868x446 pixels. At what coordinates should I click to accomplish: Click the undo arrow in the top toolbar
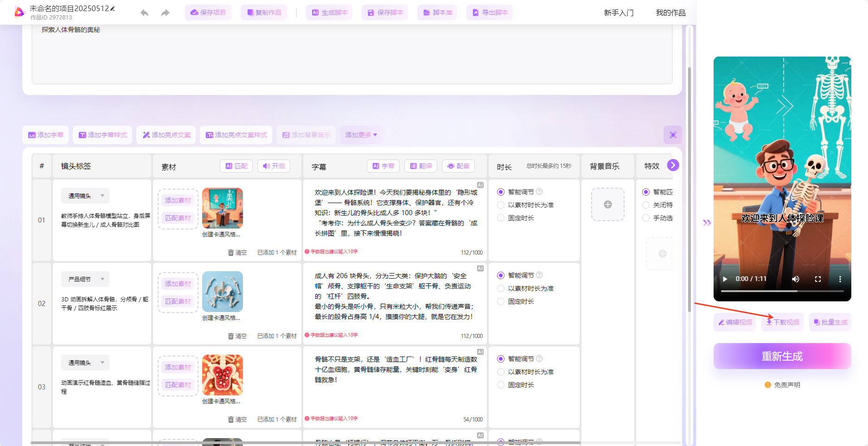point(144,13)
